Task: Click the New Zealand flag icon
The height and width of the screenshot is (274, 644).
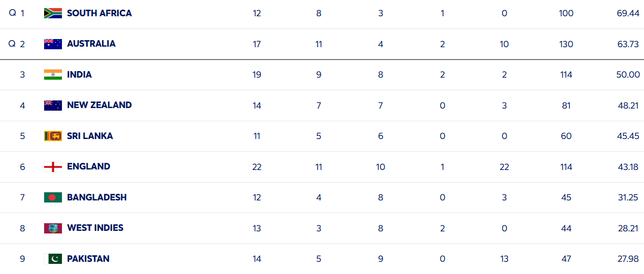Action: pyautogui.click(x=53, y=106)
